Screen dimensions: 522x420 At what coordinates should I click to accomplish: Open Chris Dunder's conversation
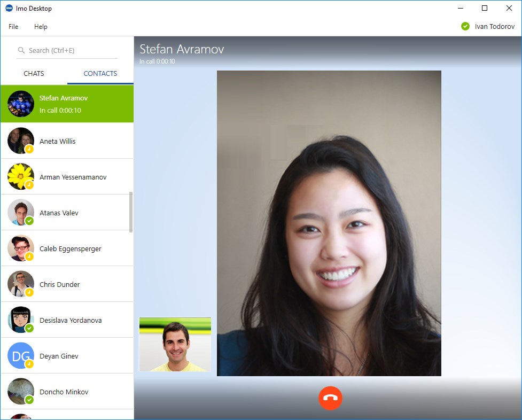59,285
